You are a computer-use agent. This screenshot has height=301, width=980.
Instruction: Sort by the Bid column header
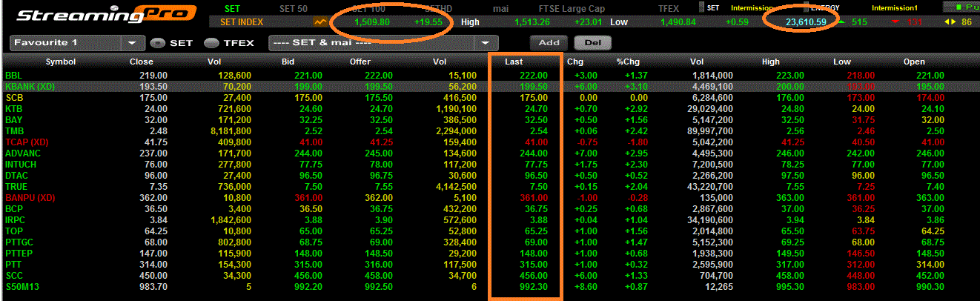[288, 62]
